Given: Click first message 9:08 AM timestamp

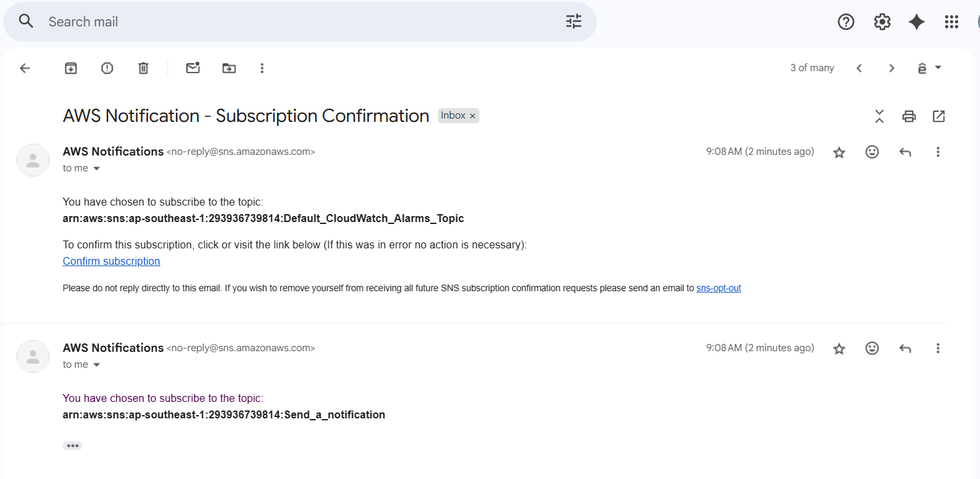Looking at the screenshot, I should [760, 152].
